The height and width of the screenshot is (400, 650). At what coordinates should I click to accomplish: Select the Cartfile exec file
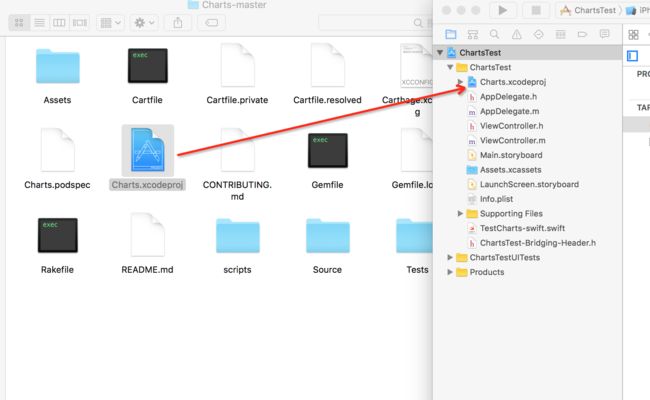(148, 65)
